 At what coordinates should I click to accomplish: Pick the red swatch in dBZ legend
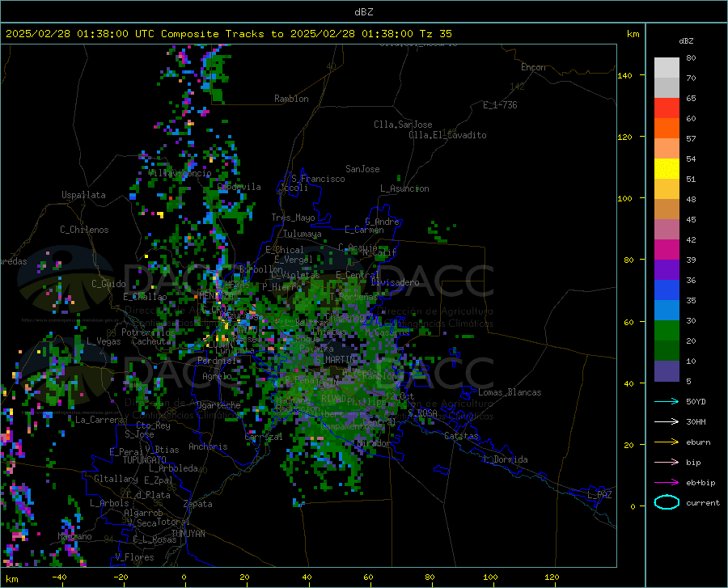click(667, 108)
